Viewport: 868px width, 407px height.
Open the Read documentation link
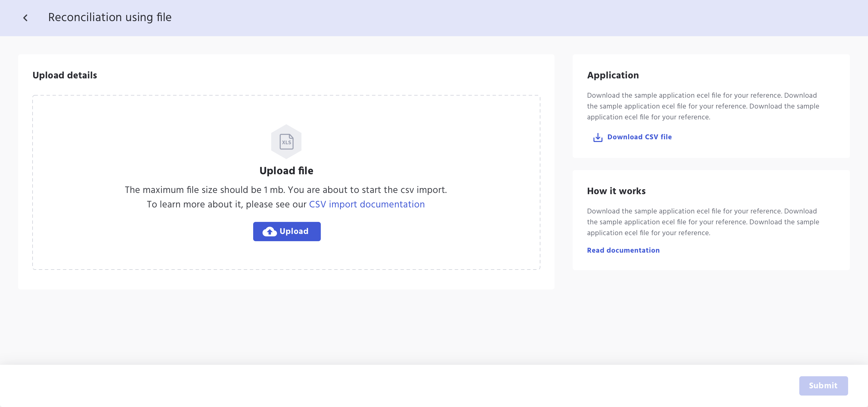[x=623, y=250]
